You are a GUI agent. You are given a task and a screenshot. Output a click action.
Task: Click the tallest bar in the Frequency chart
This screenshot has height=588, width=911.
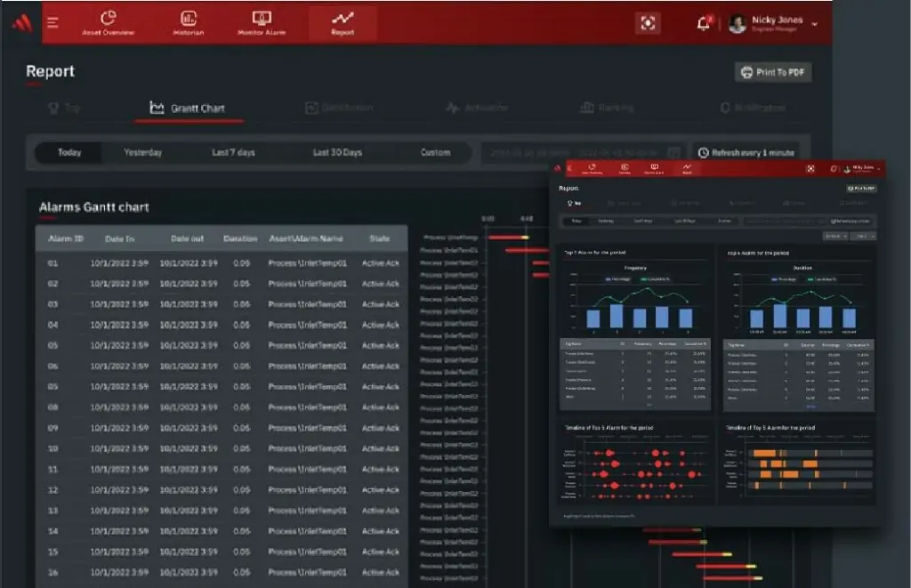click(x=617, y=316)
